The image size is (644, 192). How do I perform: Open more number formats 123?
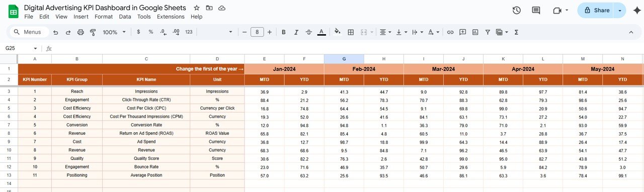[x=189, y=32]
